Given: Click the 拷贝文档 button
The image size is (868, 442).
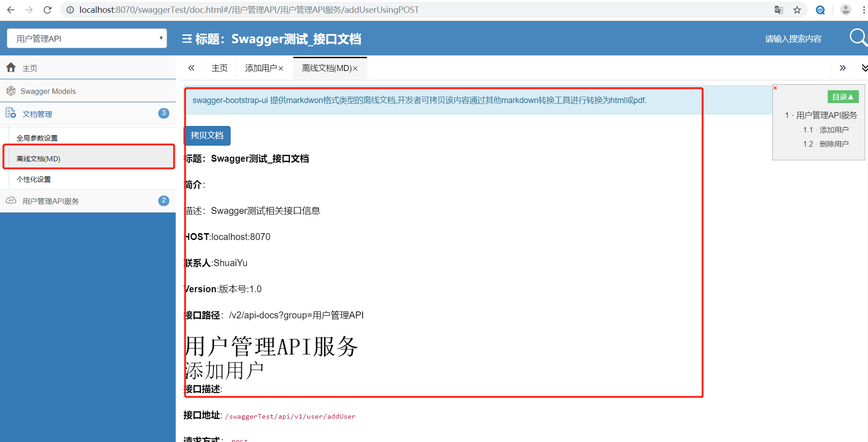Looking at the screenshot, I should click(207, 136).
